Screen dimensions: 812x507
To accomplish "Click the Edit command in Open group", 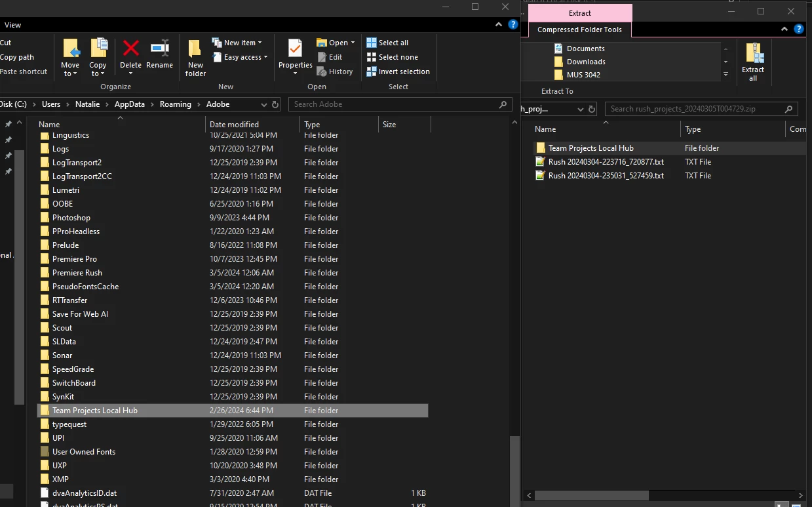I will 330,57.
